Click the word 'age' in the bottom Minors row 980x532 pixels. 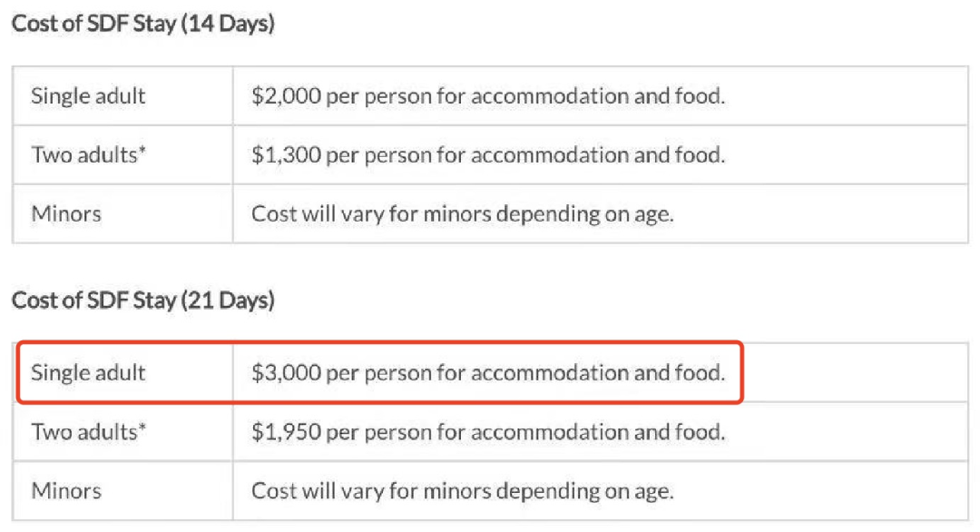[654, 493]
